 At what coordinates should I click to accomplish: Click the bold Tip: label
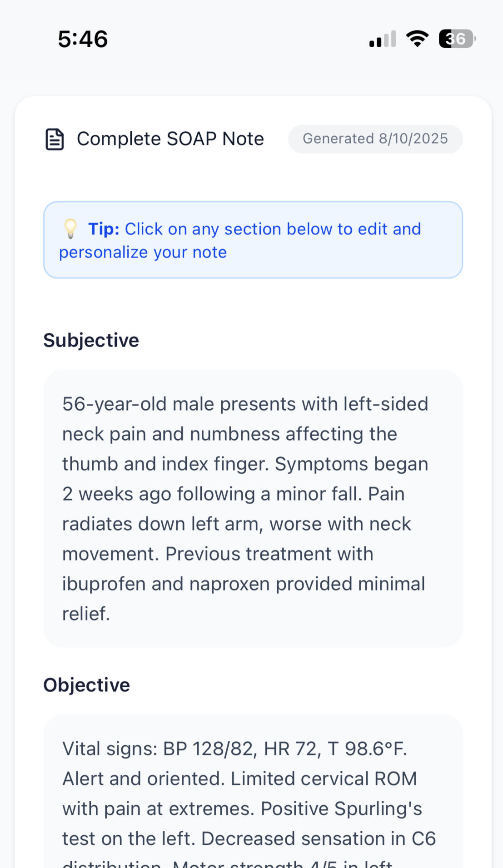[x=104, y=229]
